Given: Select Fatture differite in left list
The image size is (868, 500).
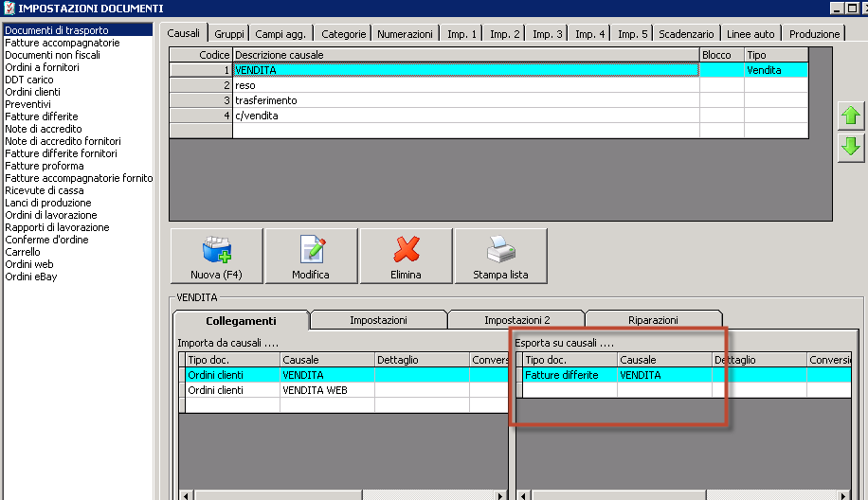Looking at the screenshot, I should coord(78,116).
